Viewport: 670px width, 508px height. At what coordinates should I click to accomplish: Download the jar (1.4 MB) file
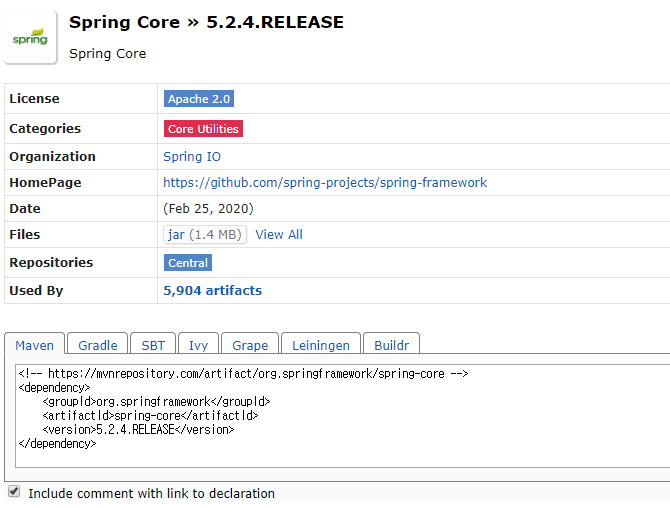(205, 235)
